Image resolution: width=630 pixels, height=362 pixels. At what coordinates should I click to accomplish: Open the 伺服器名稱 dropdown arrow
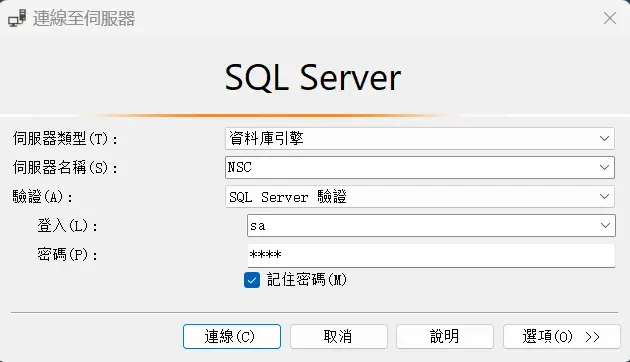604,168
